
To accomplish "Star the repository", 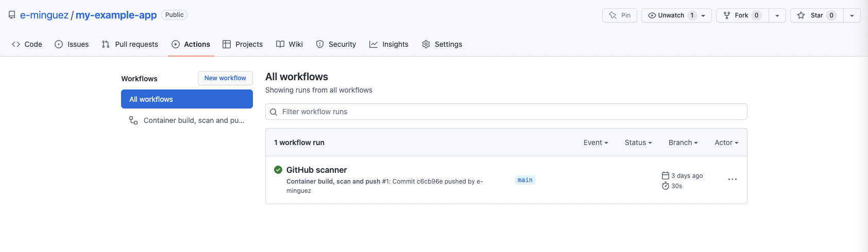I will click(817, 15).
